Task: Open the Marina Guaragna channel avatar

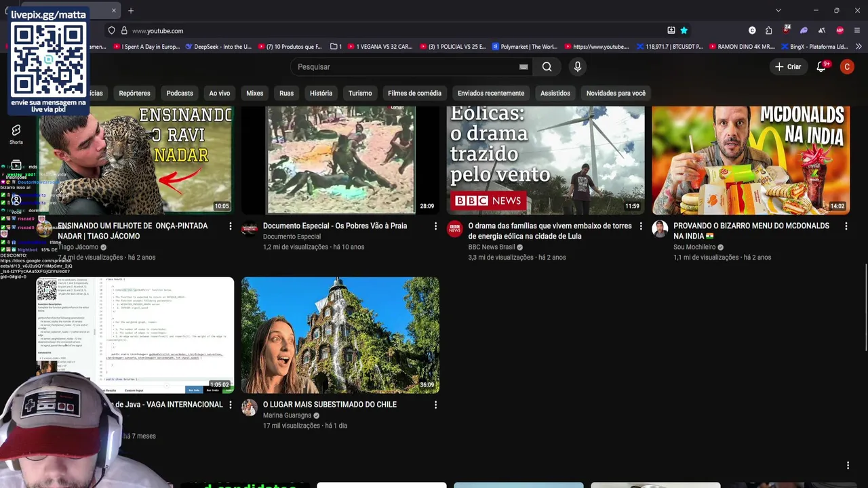Action: point(250,407)
